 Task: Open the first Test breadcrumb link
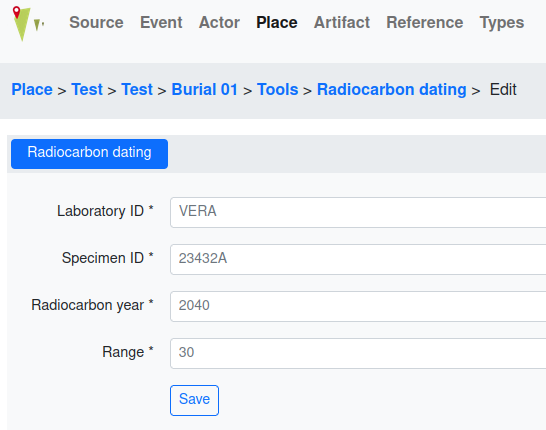(x=87, y=89)
